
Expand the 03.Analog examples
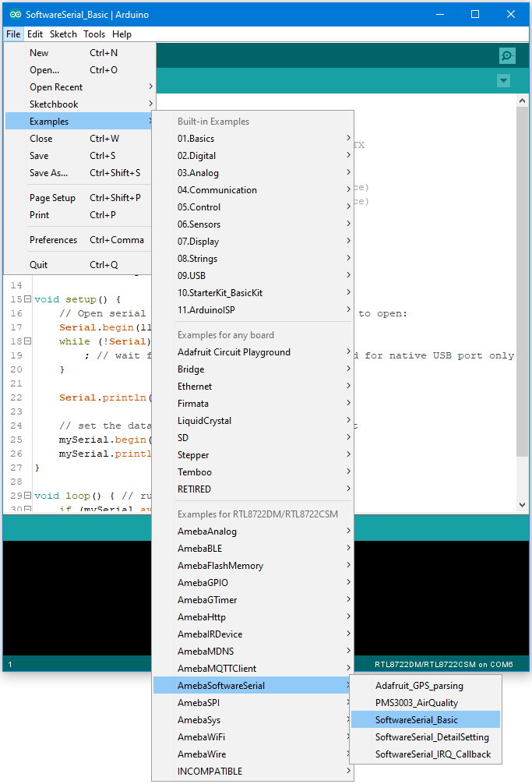253,172
